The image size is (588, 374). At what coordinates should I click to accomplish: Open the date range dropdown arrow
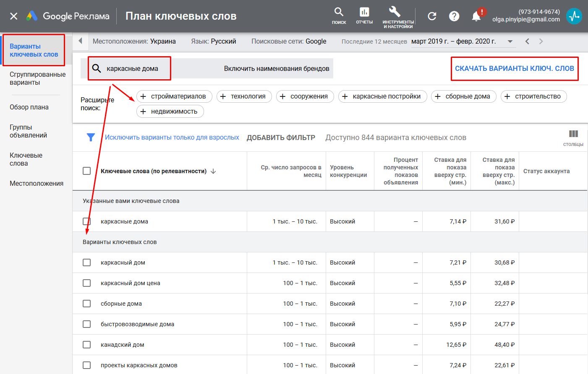point(510,42)
